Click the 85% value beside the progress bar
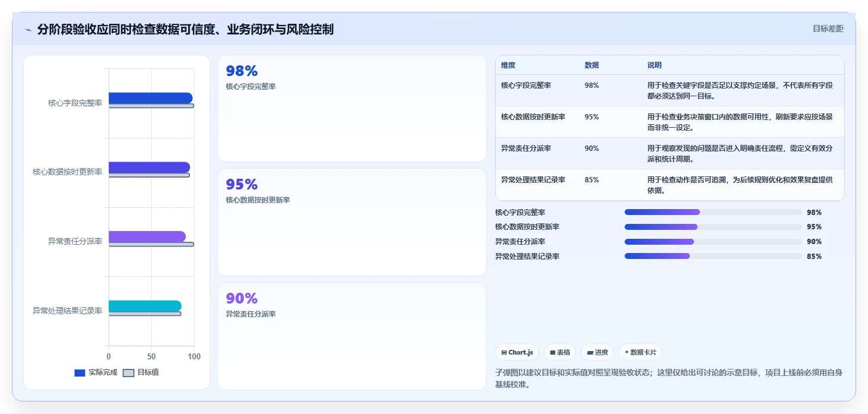 pos(815,257)
